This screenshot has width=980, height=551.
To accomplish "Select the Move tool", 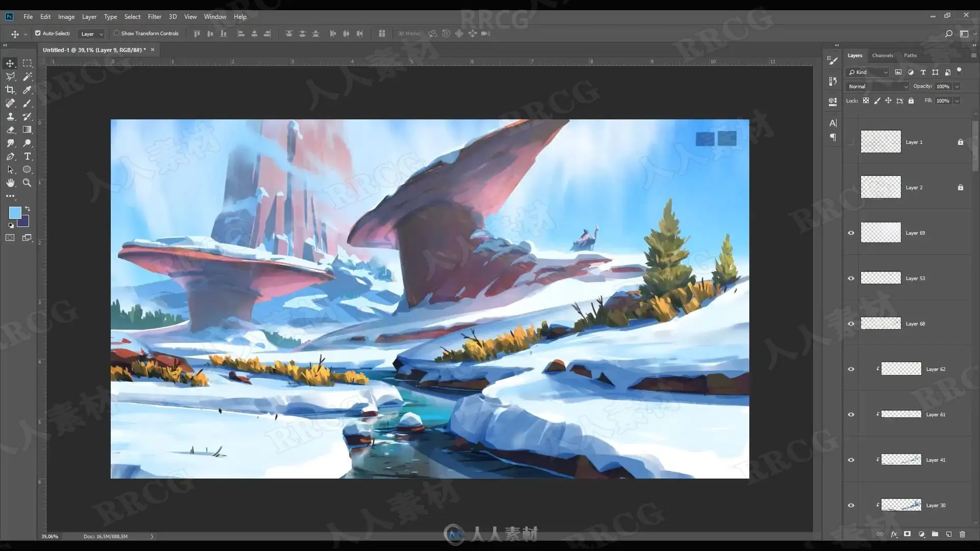I will (10, 63).
